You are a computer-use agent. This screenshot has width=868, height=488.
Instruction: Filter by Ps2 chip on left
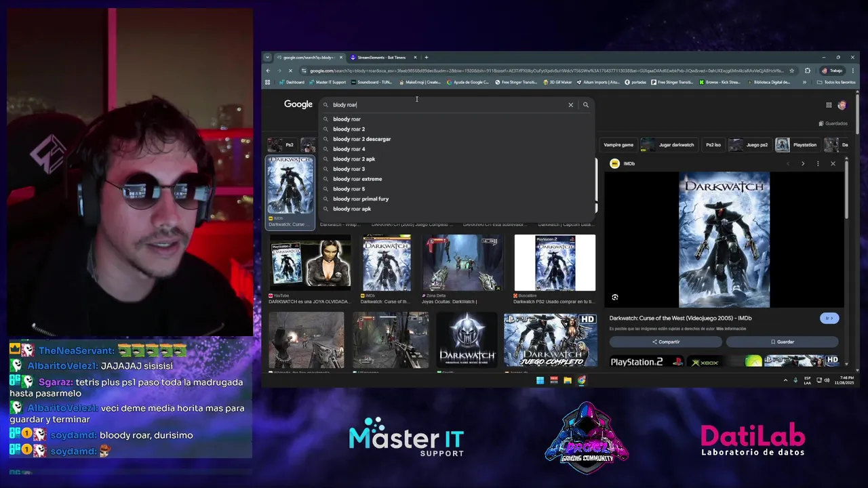coord(282,144)
